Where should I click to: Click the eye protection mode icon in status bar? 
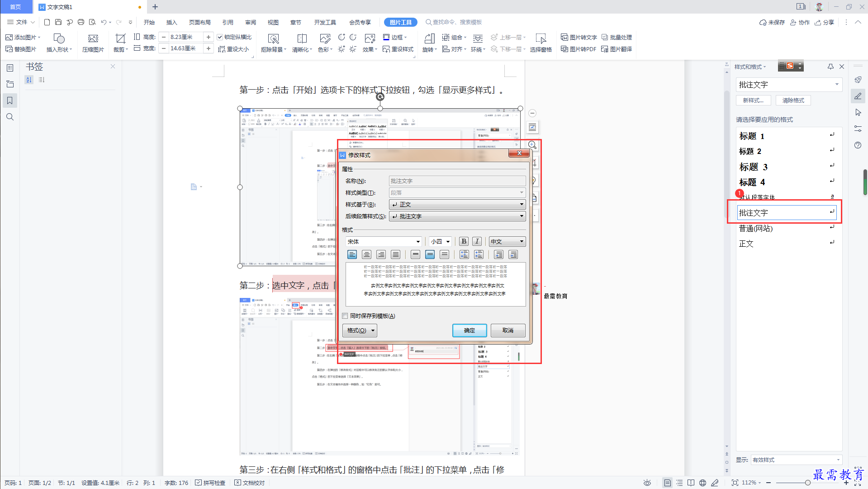pyautogui.click(x=647, y=483)
